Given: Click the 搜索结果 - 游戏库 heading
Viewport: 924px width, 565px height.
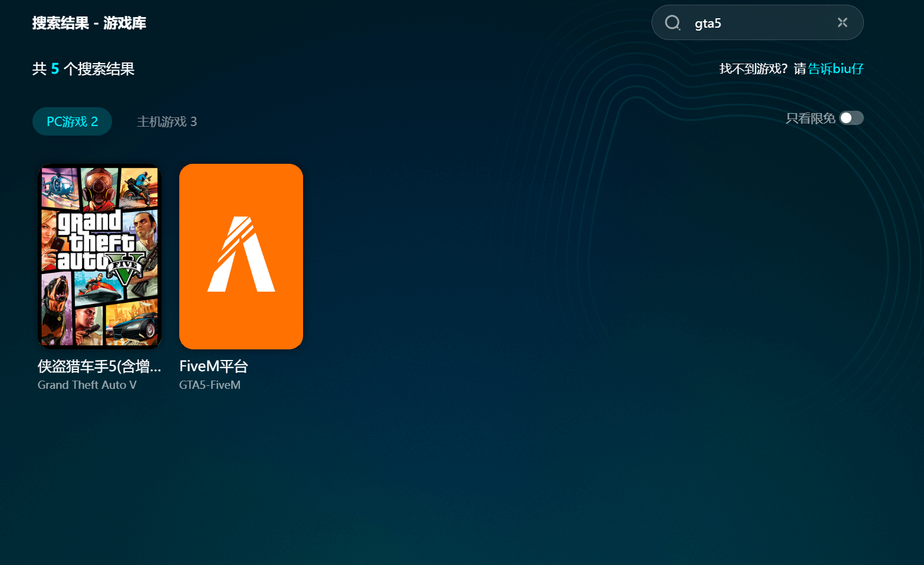Looking at the screenshot, I should (89, 23).
